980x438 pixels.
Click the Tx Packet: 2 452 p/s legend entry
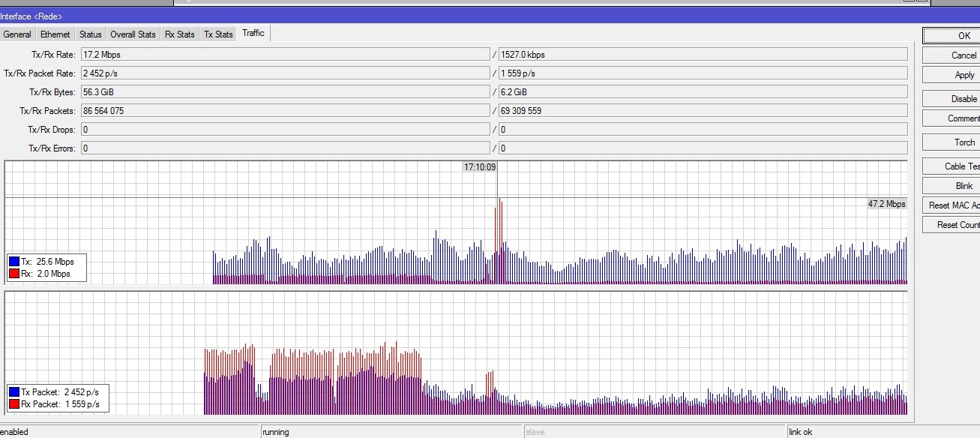pos(60,392)
